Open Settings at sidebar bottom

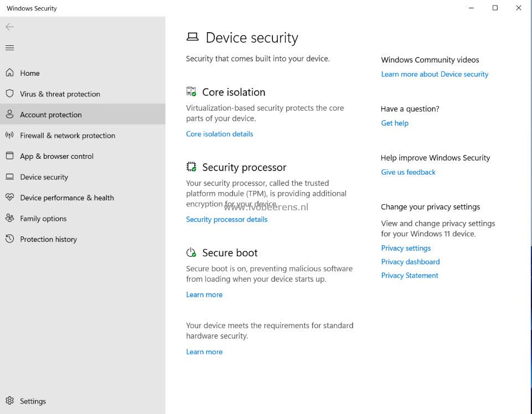pos(33,401)
